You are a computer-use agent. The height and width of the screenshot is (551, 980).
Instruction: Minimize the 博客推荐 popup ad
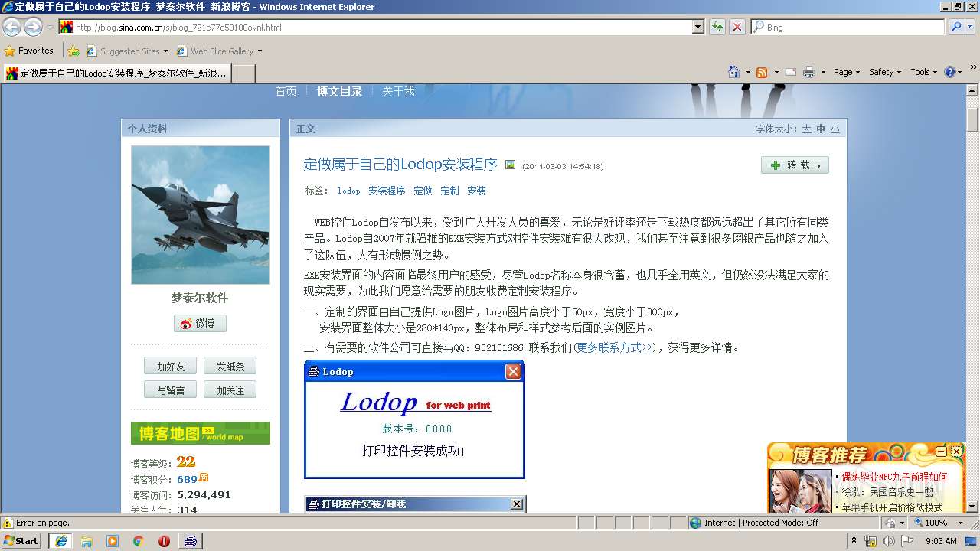[x=942, y=452]
